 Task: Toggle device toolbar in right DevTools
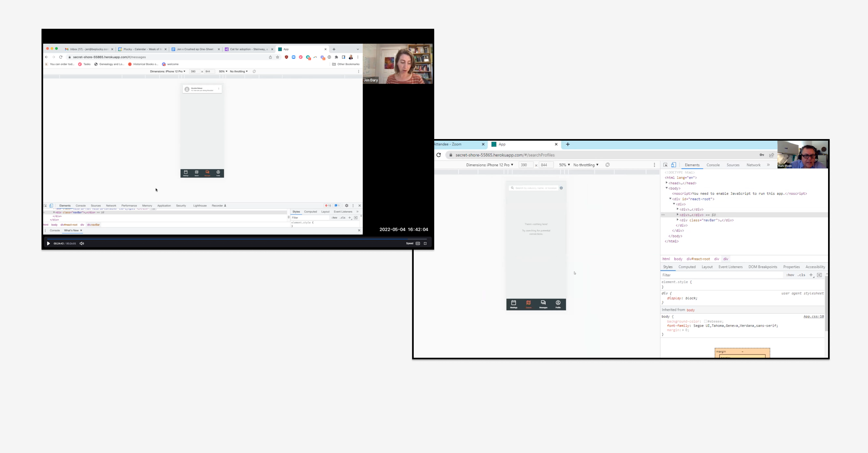(x=673, y=165)
